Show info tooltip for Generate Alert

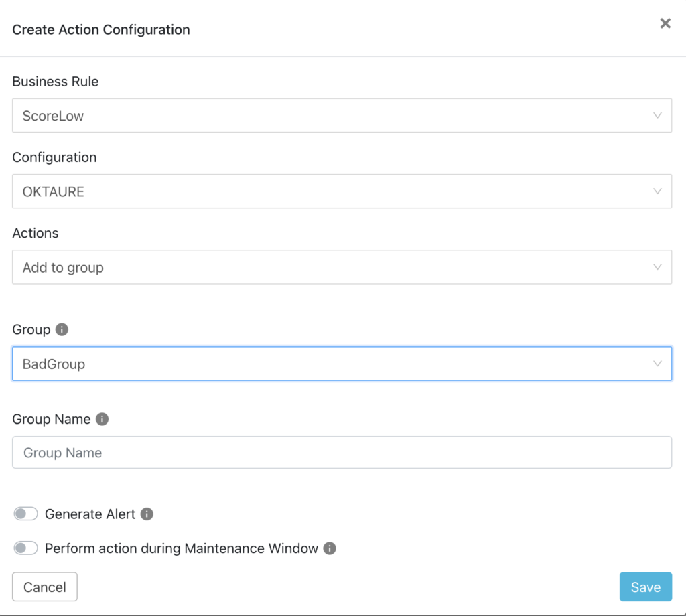coord(147,514)
